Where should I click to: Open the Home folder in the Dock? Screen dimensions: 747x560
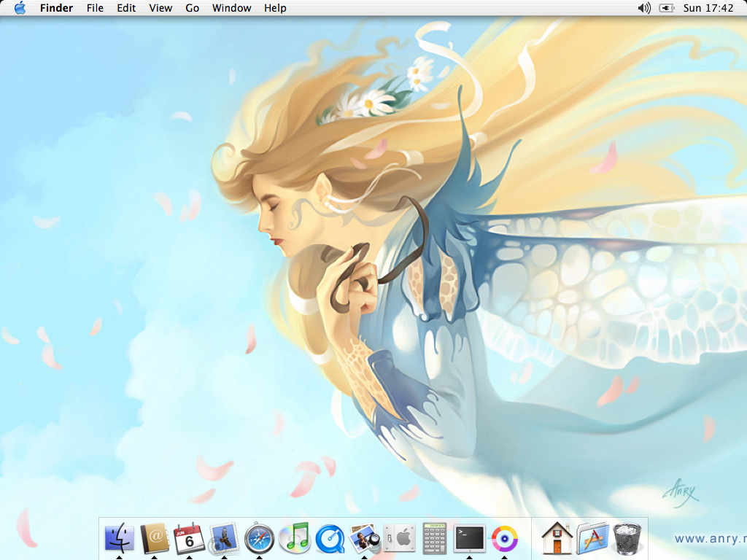pos(557,538)
